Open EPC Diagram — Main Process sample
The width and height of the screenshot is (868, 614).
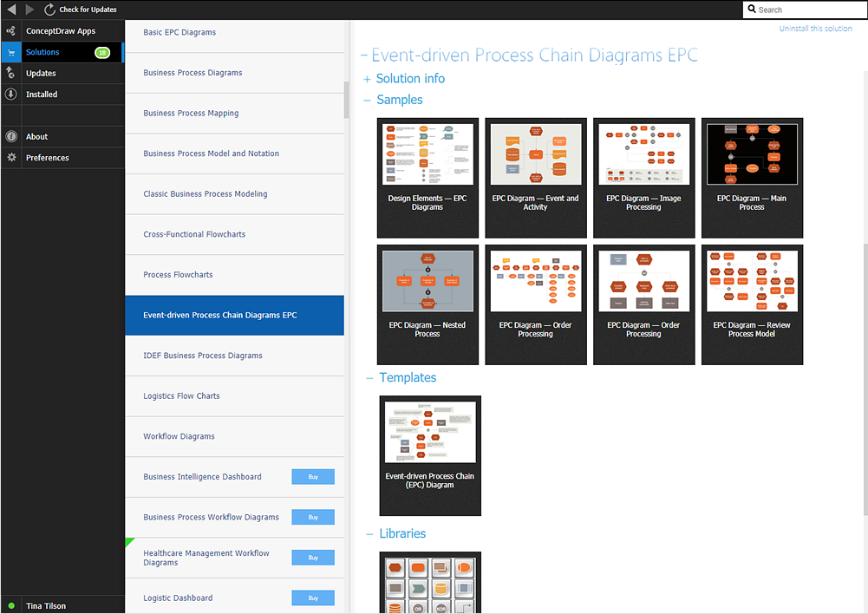coord(752,178)
